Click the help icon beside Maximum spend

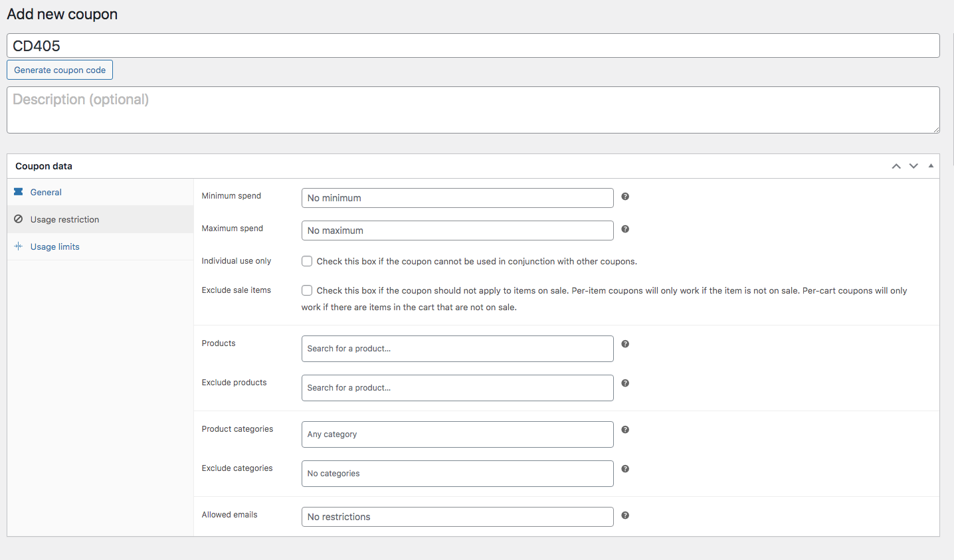625,229
